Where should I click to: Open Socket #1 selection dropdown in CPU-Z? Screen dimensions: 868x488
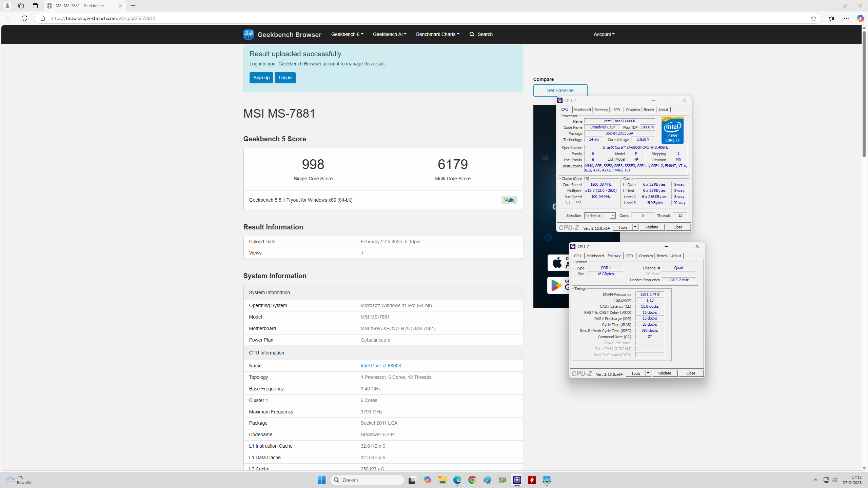(x=600, y=216)
